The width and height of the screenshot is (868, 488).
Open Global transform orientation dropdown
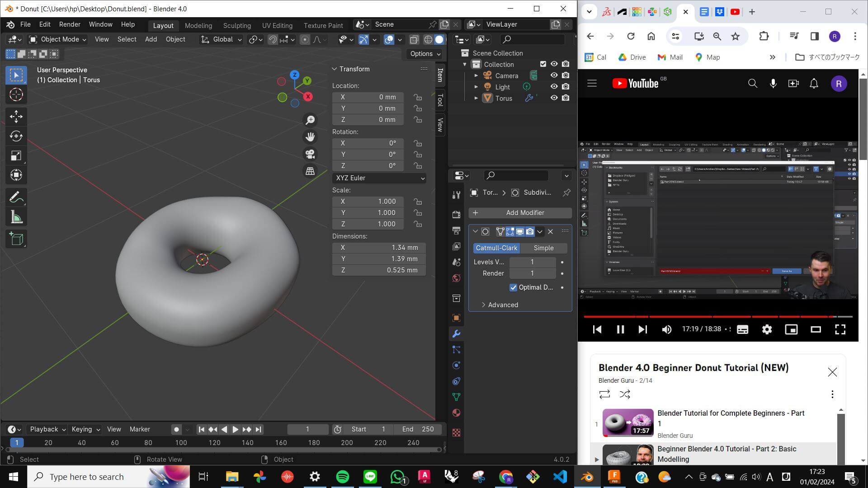(222, 39)
